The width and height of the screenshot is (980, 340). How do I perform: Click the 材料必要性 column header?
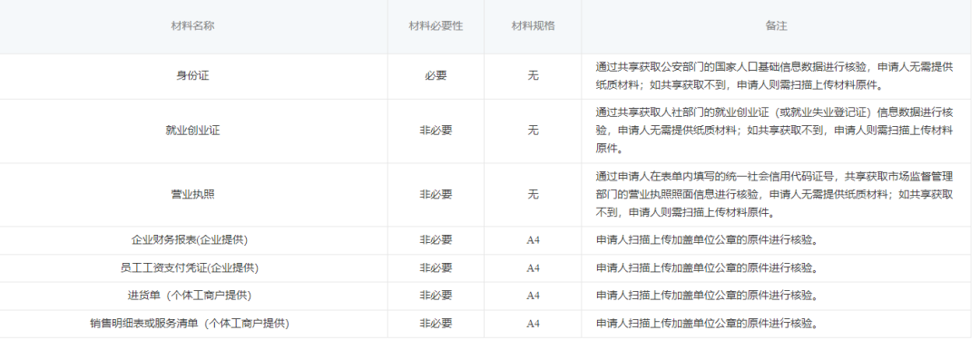coord(436,26)
